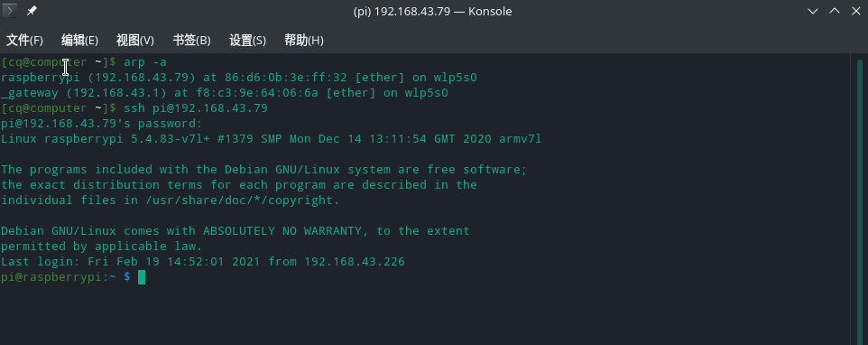Click the 'arp -a' command text
The image size is (868, 345).
[145, 62]
